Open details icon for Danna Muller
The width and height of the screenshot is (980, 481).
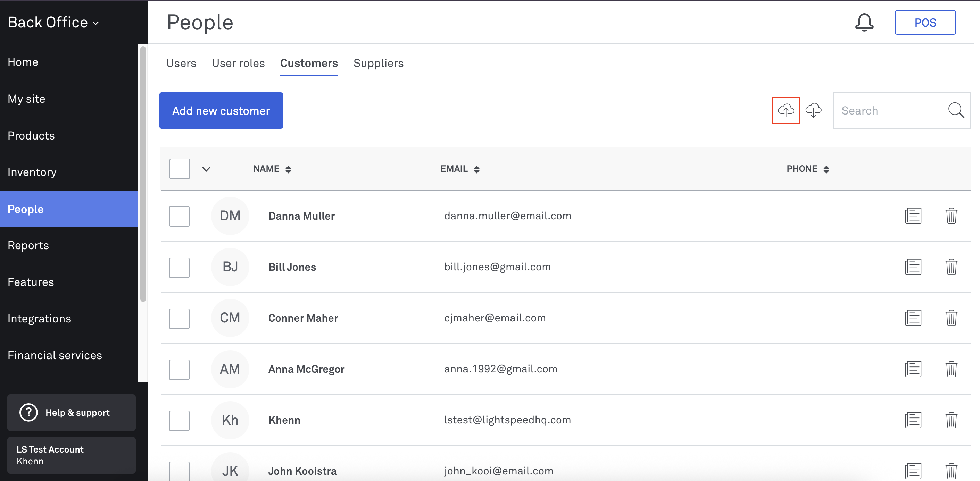coord(913,216)
